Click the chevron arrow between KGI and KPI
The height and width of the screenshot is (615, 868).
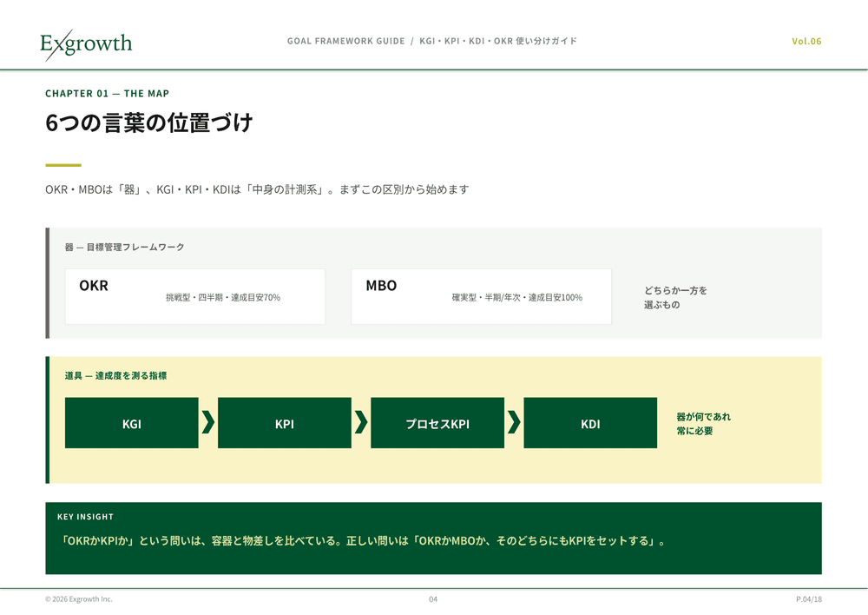tap(208, 422)
